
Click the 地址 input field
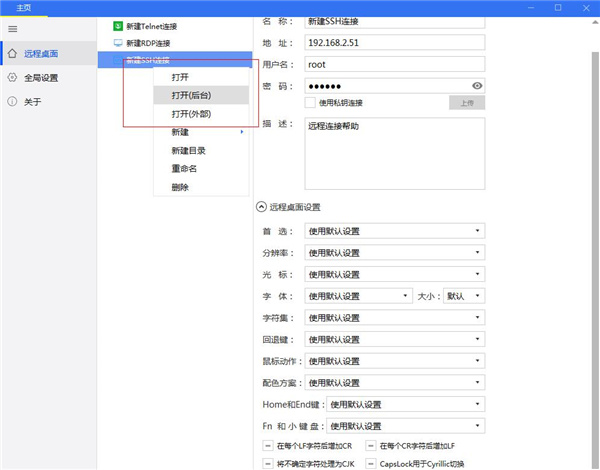point(394,42)
